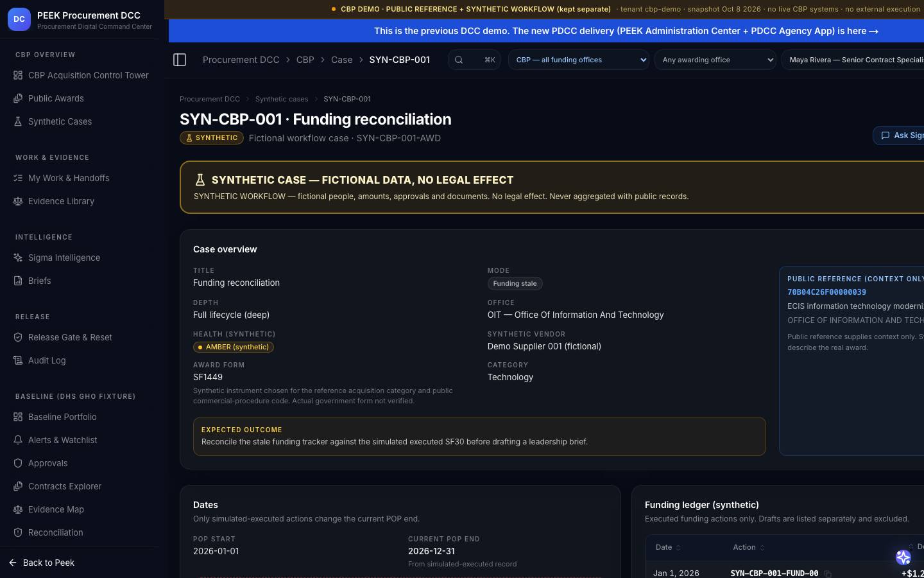Open Sigma Intelligence page
Viewport: 924px width, 578px height.
pyautogui.click(x=80, y=258)
